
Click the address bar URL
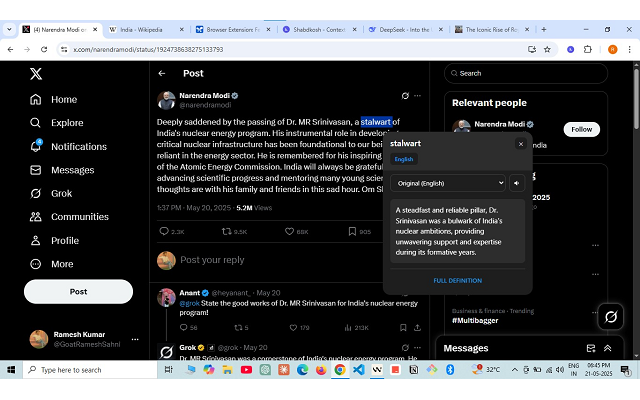point(148,49)
